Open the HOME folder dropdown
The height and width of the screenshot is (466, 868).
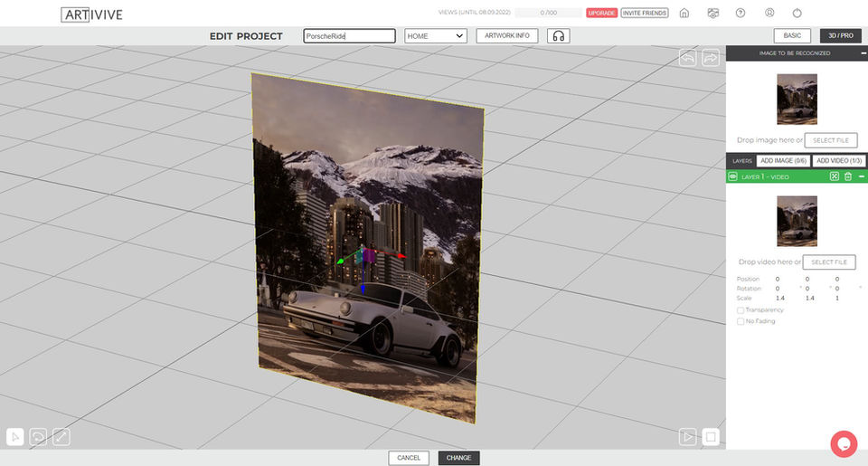click(436, 36)
